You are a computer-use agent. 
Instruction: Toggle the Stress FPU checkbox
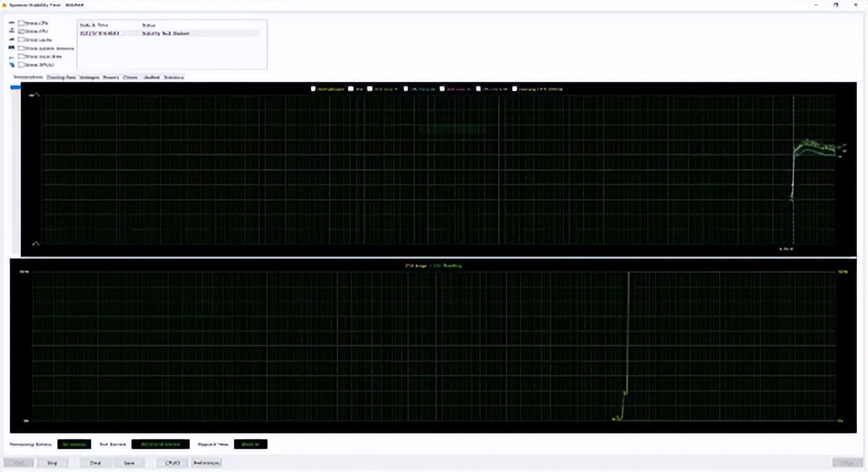[21, 31]
